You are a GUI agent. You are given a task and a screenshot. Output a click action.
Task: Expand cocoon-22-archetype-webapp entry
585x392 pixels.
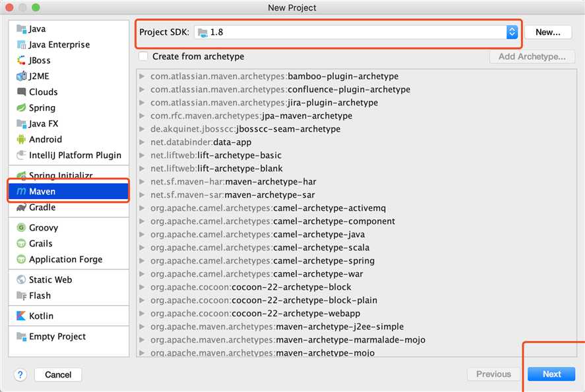[142, 314]
